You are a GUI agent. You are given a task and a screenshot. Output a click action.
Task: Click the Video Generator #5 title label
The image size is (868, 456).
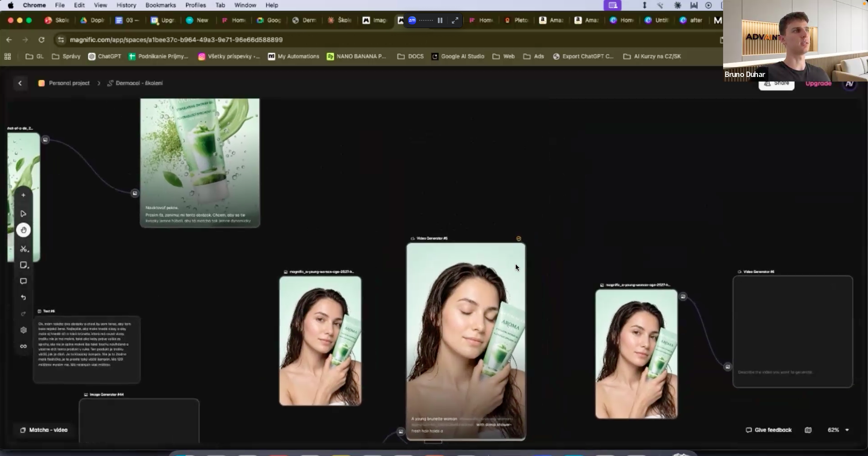(432, 238)
